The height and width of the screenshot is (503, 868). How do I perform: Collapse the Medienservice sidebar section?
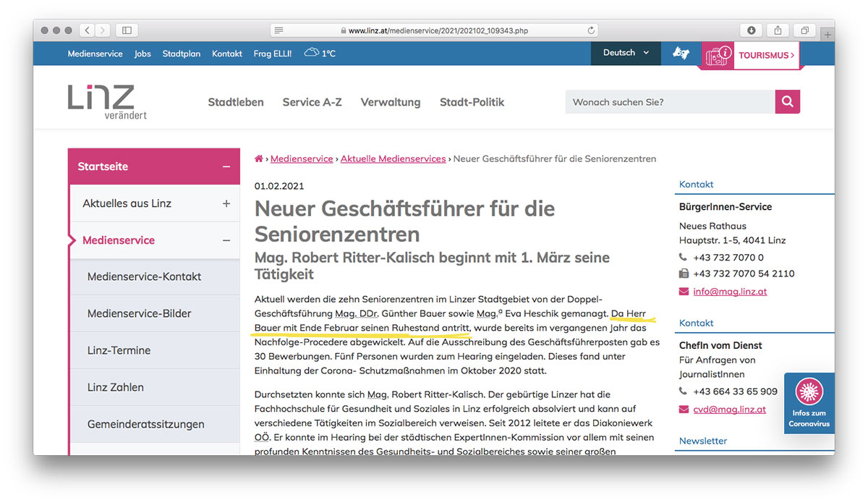[x=226, y=241]
